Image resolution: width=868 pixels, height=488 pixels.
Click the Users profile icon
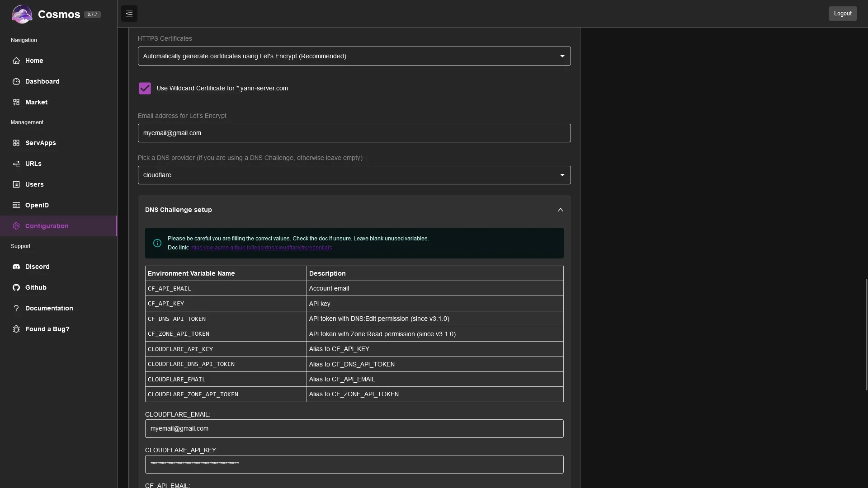click(16, 184)
